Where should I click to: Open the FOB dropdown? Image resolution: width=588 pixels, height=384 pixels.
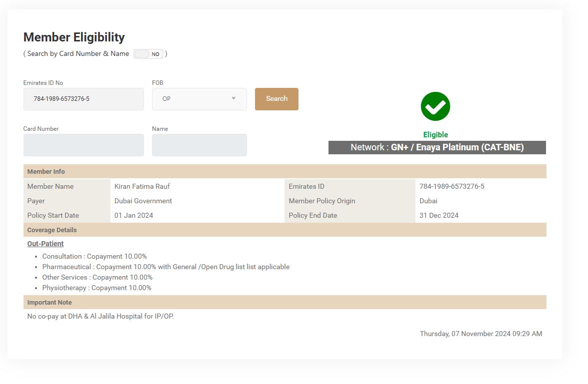tap(199, 99)
